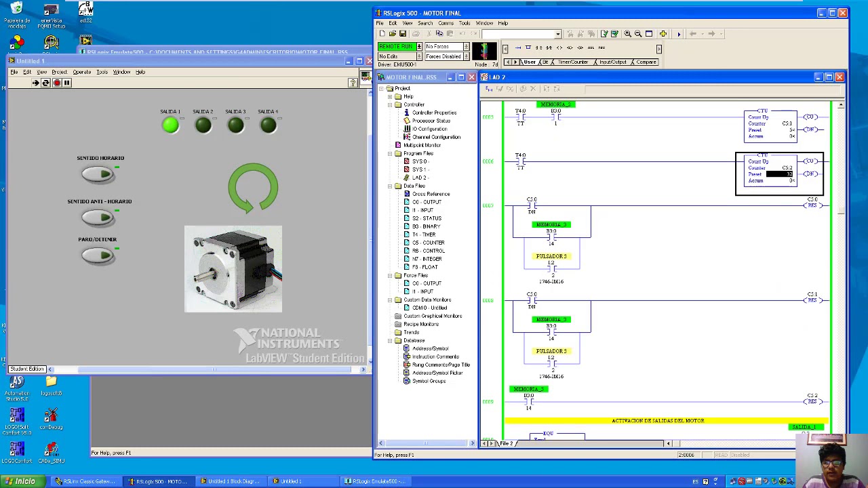This screenshot has width=868, height=488.
Task: Click the processor animation icon
Action: [484, 52]
